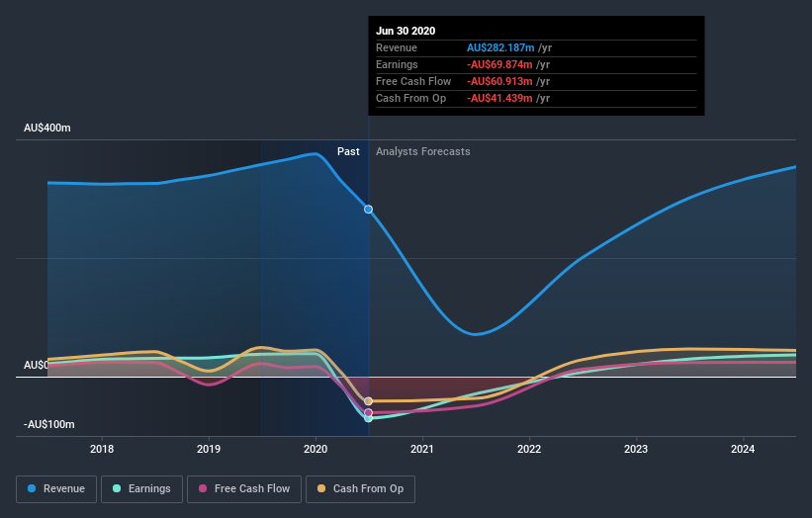Click the 2023 x-axis label

pos(636,449)
